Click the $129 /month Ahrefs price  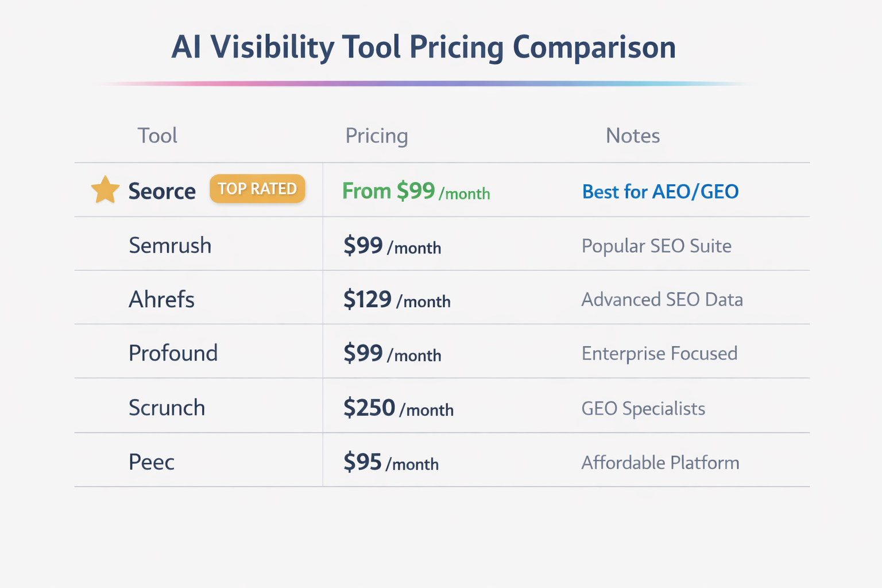pyautogui.click(x=397, y=300)
